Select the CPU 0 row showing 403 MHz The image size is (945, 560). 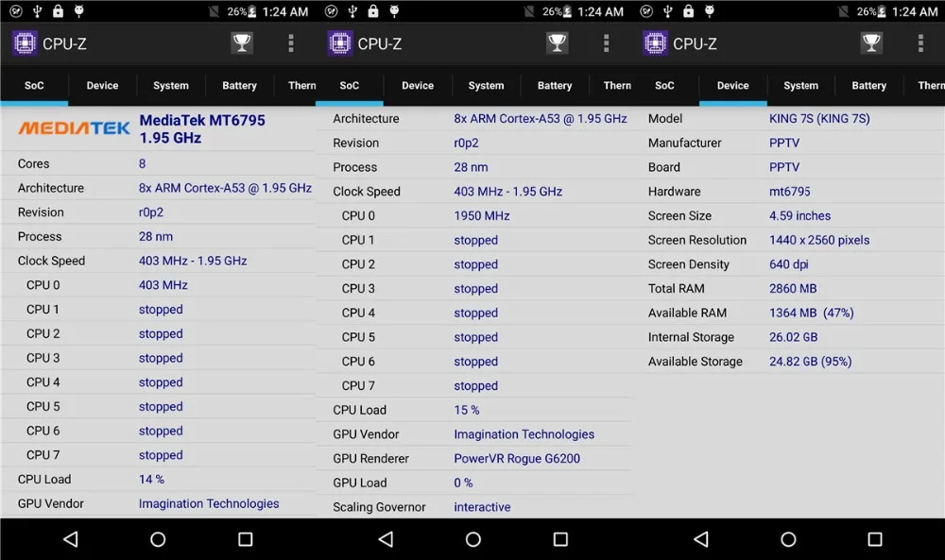pyautogui.click(x=158, y=285)
